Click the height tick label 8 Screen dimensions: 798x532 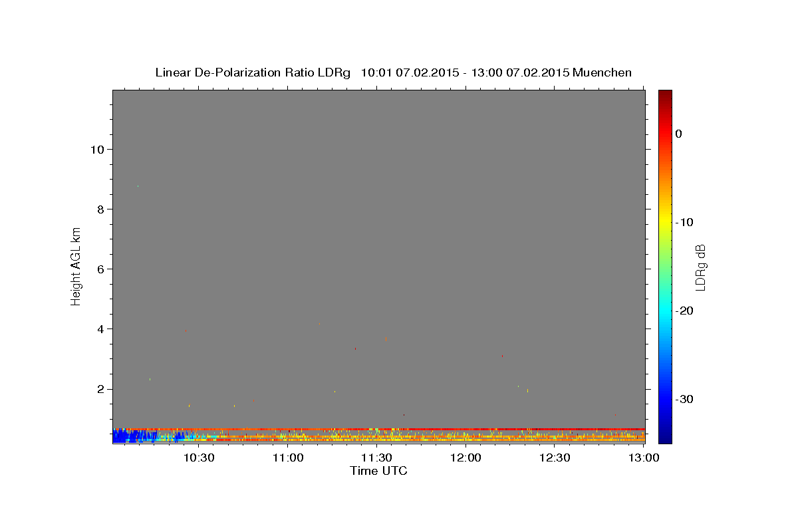[x=99, y=209]
